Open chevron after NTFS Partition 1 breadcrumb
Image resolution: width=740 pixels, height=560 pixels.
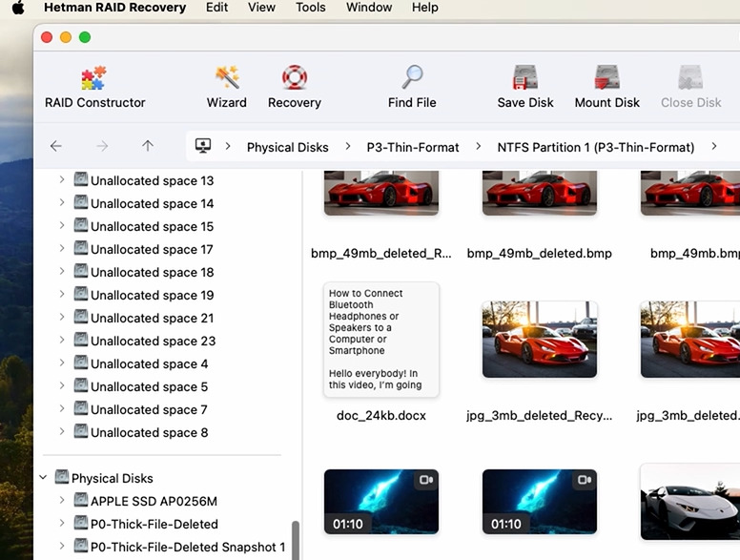714,146
